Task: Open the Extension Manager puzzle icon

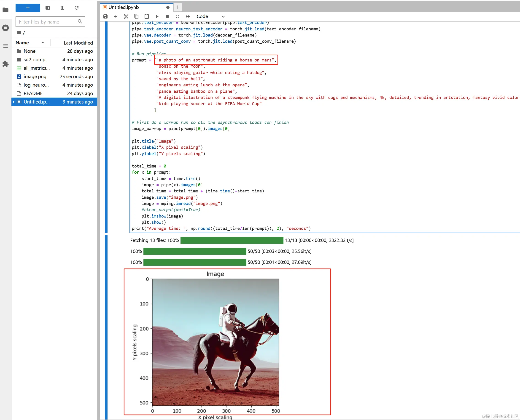Action: [5, 64]
